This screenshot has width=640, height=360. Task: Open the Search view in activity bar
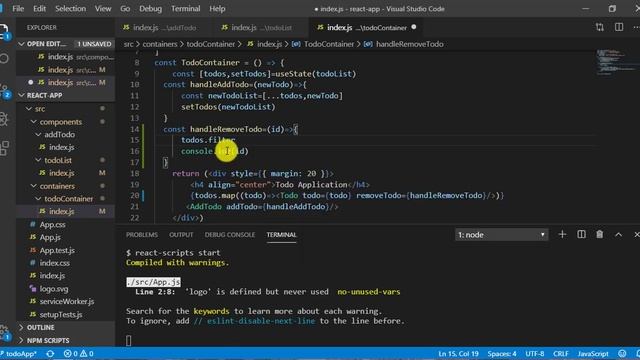point(4,59)
